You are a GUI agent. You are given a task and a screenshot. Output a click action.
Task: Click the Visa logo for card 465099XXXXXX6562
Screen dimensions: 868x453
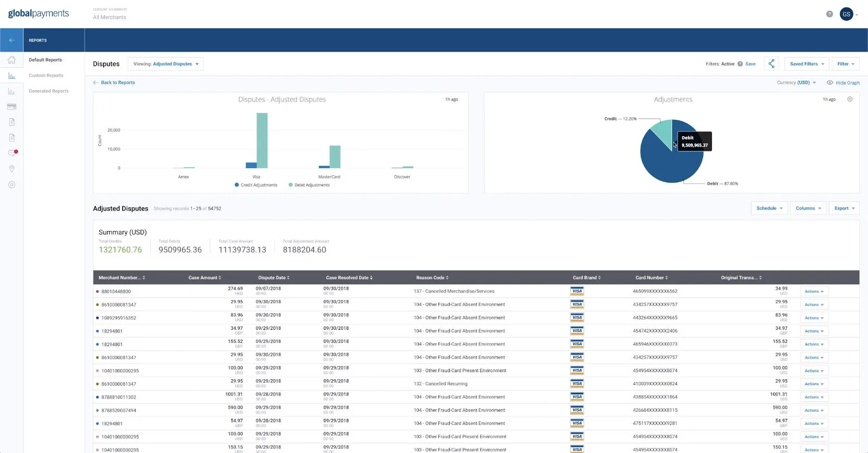tap(577, 291)
